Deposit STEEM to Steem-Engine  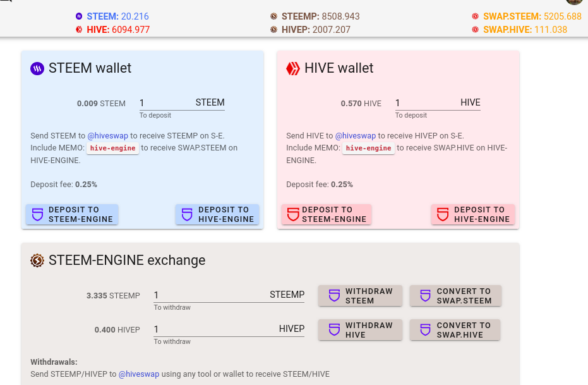coord(72,215)
